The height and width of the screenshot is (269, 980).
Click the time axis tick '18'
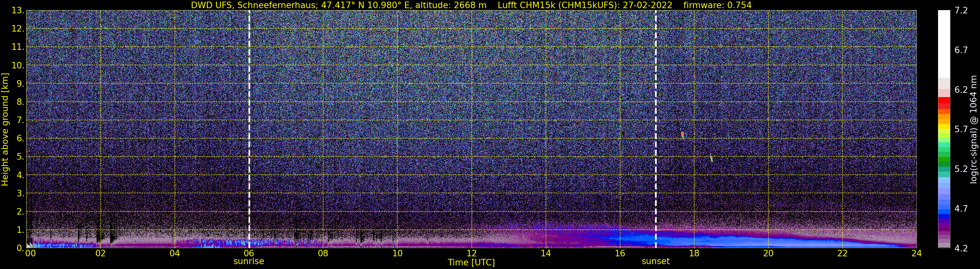pos(694,254)
